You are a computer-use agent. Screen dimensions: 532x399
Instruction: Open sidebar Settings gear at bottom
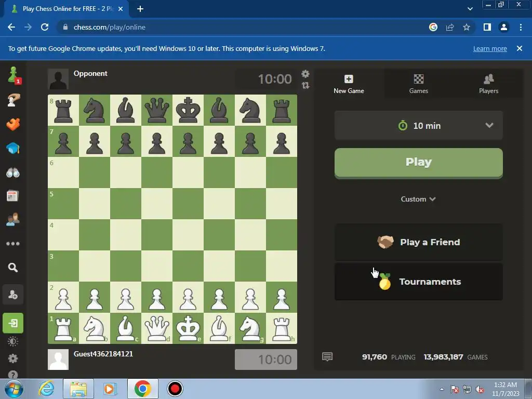[13, 358]
